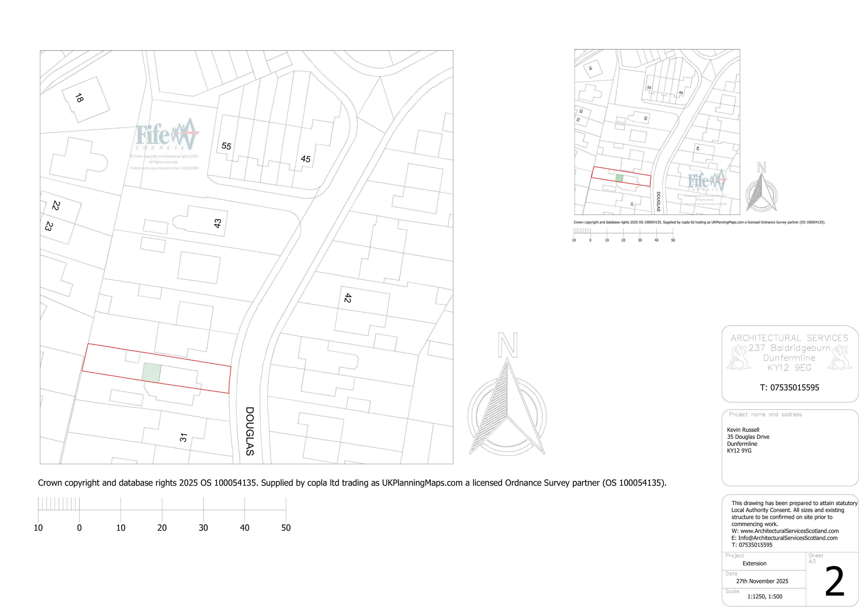Click the DOUGLAS street label on the large map
The width and height of the screenshot is (868, 614).
pos(249,431)
